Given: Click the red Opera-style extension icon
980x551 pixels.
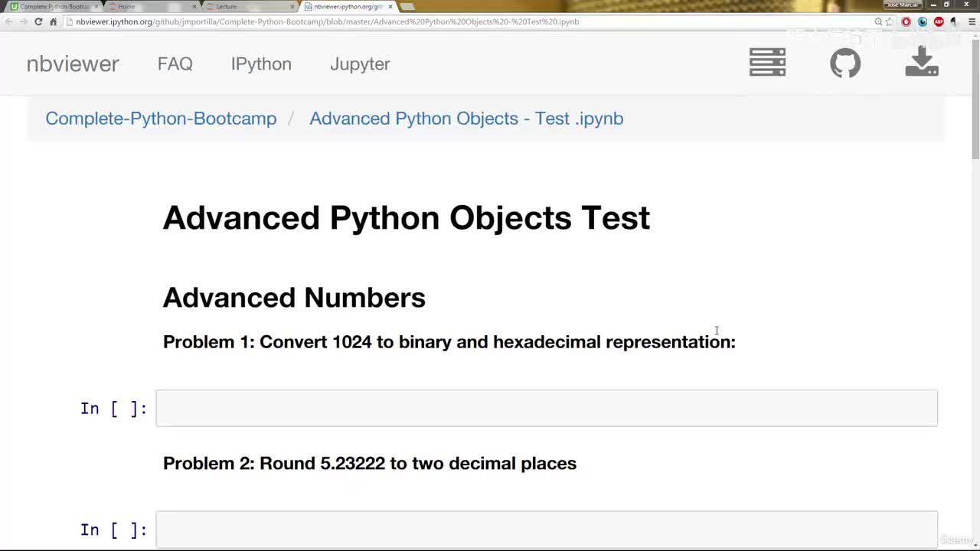Looking at the screenshot, I should click(x=906, y=21).
